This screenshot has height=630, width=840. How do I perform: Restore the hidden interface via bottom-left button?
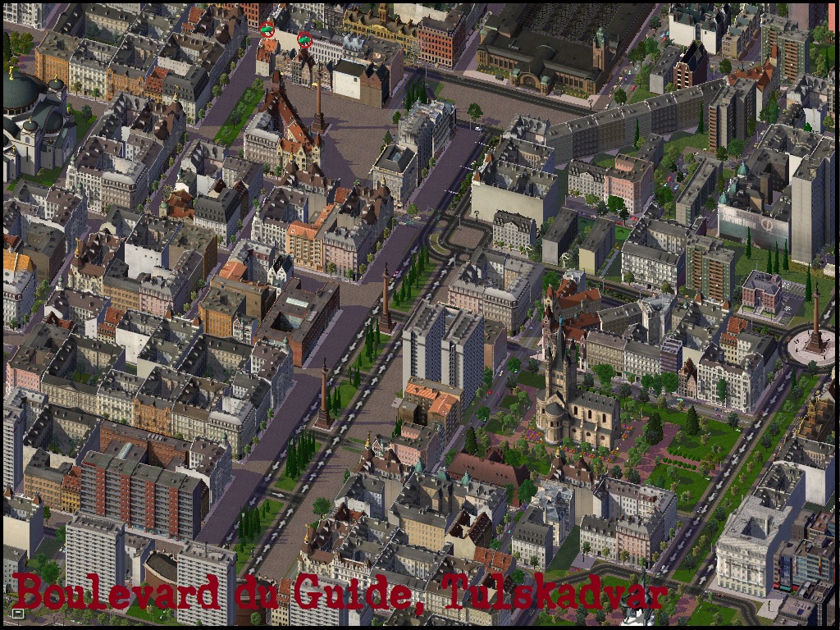tap(18, 612)
